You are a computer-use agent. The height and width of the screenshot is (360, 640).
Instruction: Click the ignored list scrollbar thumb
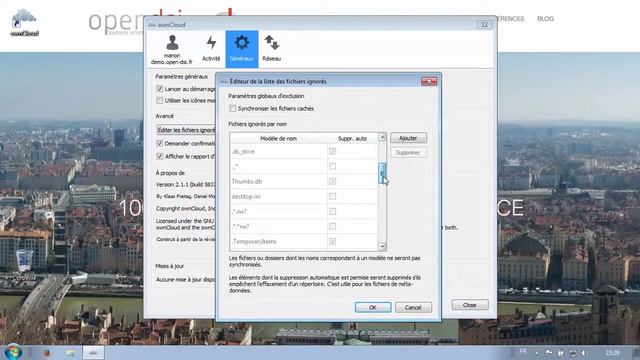382,173
